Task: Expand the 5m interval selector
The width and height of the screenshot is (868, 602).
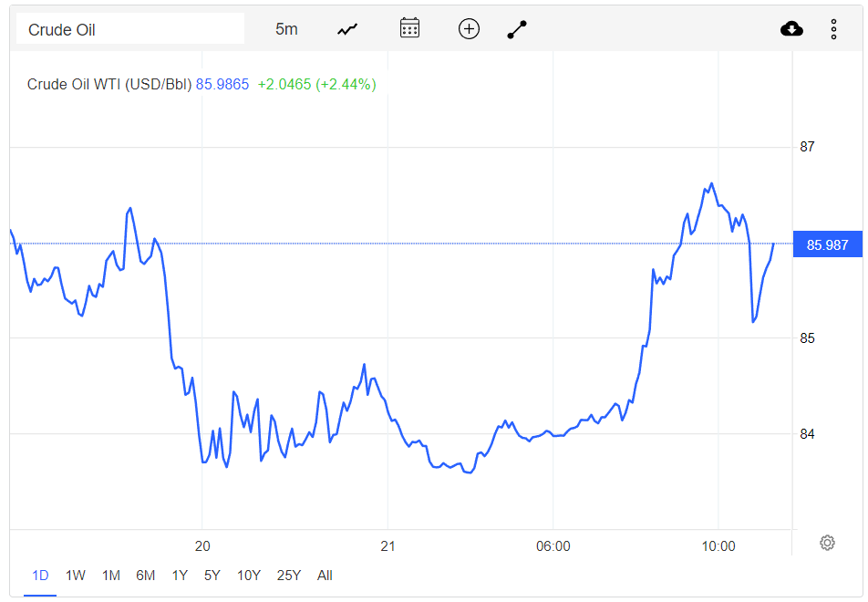Action: (286, 29)
